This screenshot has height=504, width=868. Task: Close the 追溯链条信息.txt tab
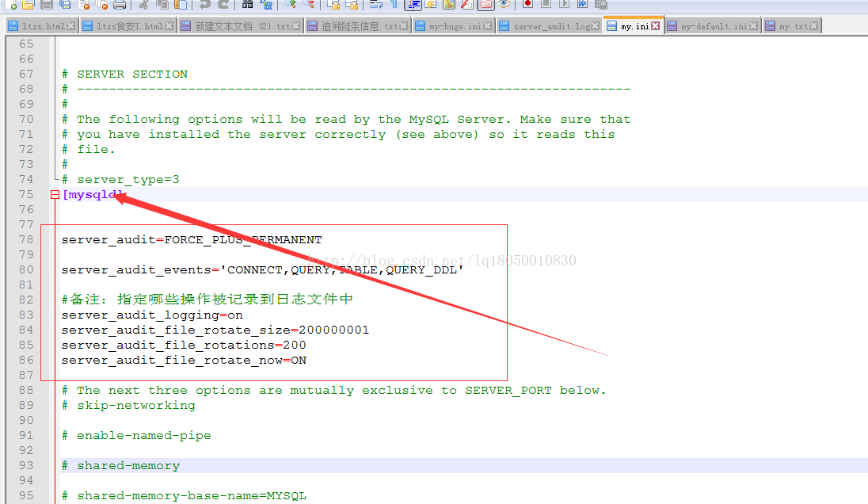coord(404,26)
